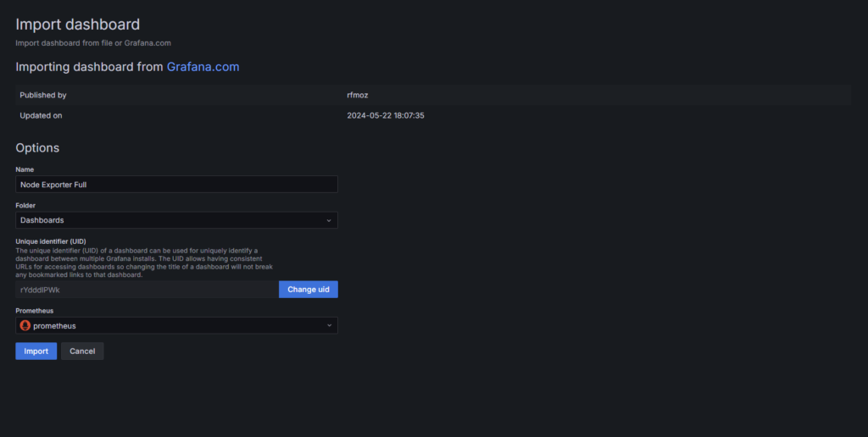Select the date 2024-05-22 18:07:35

click(x=386, y=116)
